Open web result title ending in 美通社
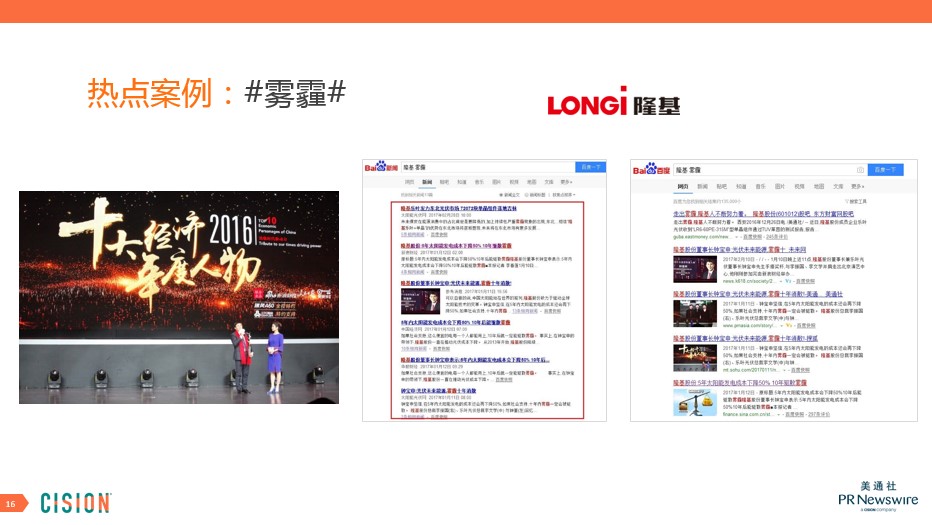The width and height of the screenshot is (932, 525). (x=758, y=294)
